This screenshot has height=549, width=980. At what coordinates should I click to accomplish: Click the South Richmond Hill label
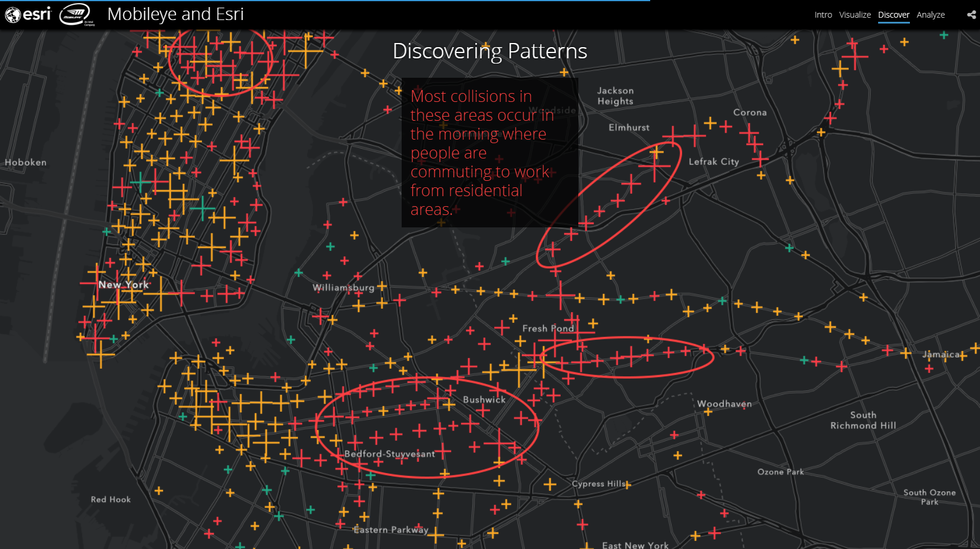pos(863,421)
